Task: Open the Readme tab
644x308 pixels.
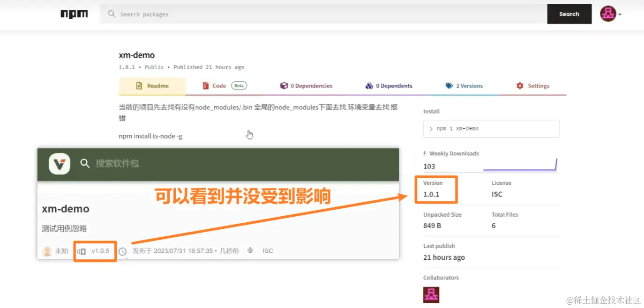Action: click(x=152, y=86)
